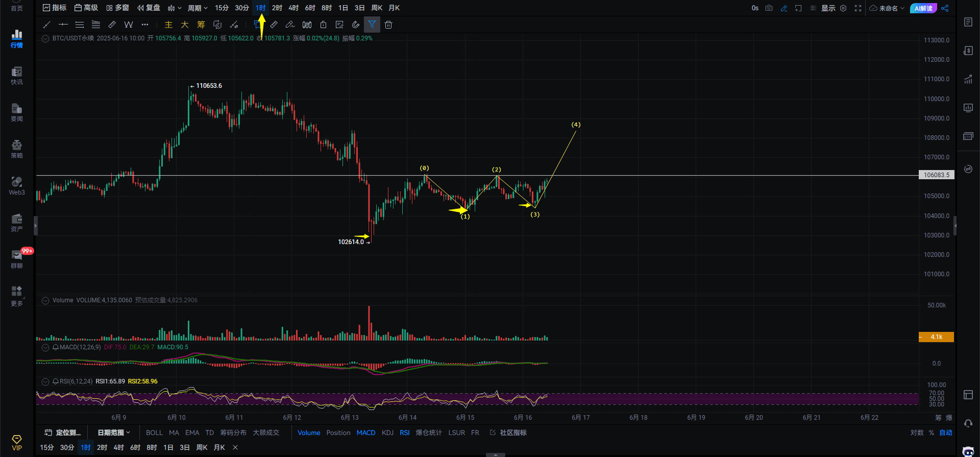The height and width of the screenshot is (457, 980).
Task: Click the candlestick compare icon in toolbar
Action: [307, 25]
